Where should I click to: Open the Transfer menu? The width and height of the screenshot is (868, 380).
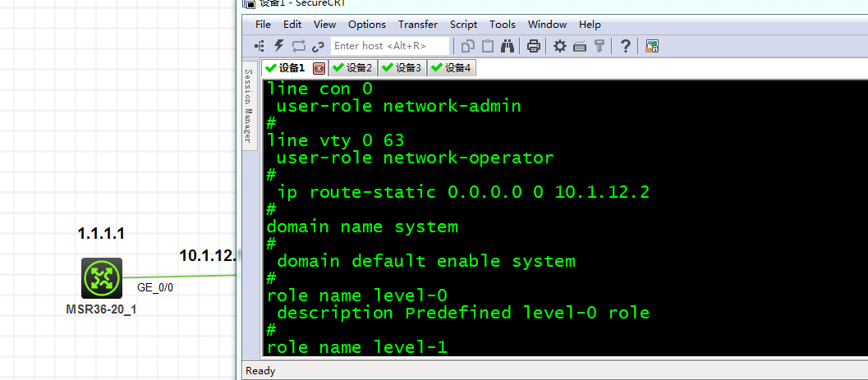[418, 25]
